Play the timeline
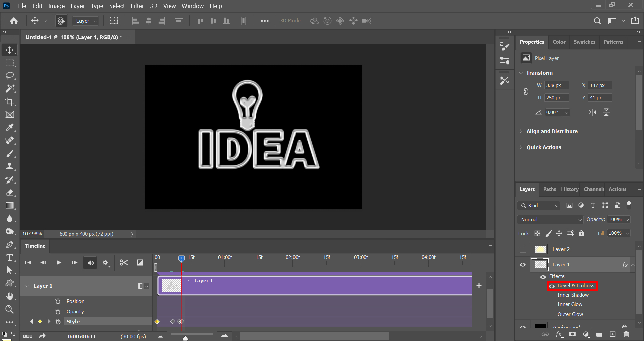 (59, 263)
